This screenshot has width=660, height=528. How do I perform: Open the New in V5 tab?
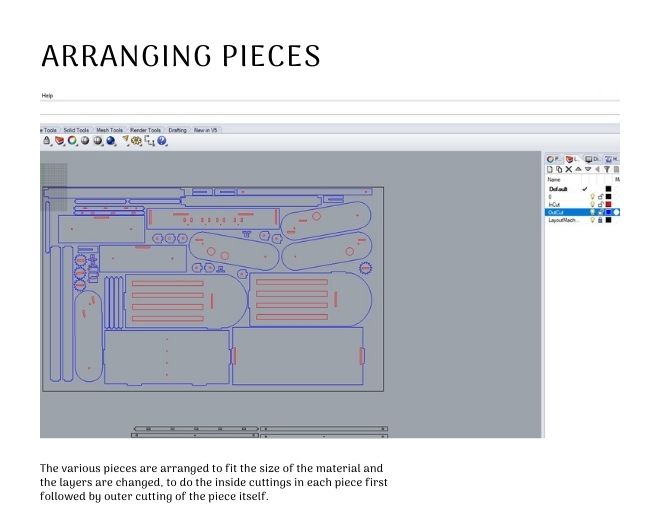[205, 130]
